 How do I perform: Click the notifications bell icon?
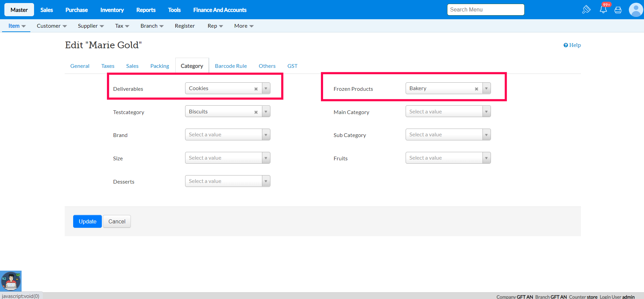pyautogui.click(x=603, y=9)
